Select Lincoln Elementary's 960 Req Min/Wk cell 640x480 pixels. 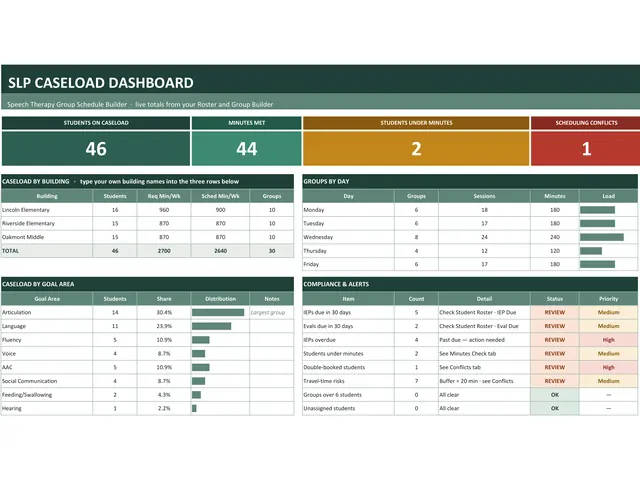[x=164, y=210]
